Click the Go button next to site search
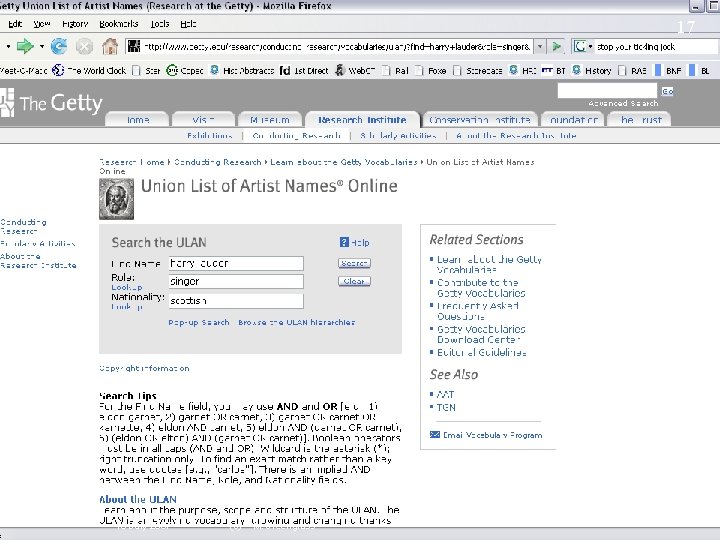 point(667,91)
